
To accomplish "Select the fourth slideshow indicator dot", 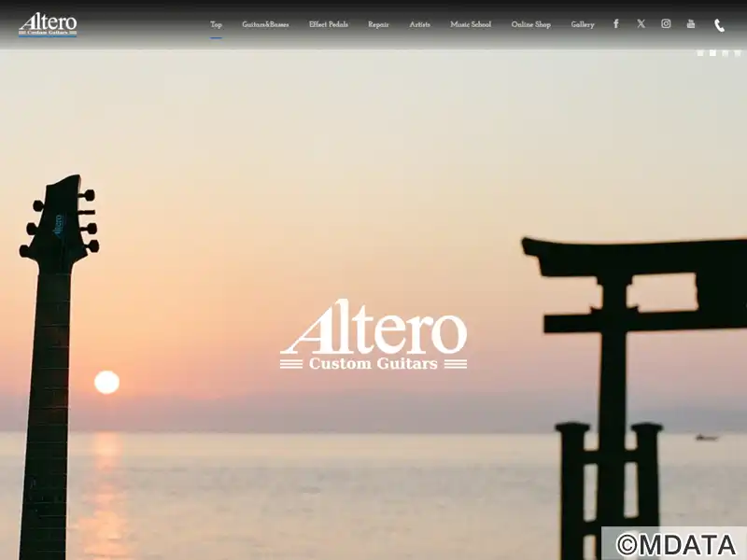I will [738, 53].
